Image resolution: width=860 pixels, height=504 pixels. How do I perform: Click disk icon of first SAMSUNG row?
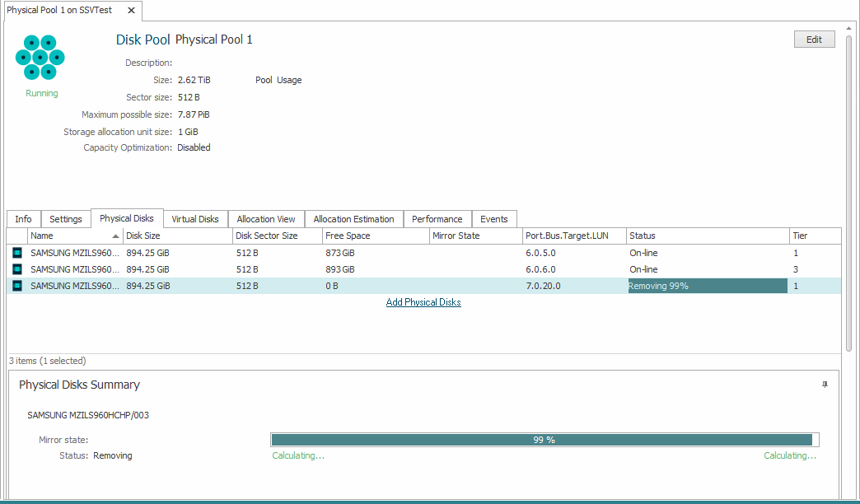pyautogui.click(x=17, y=253)
